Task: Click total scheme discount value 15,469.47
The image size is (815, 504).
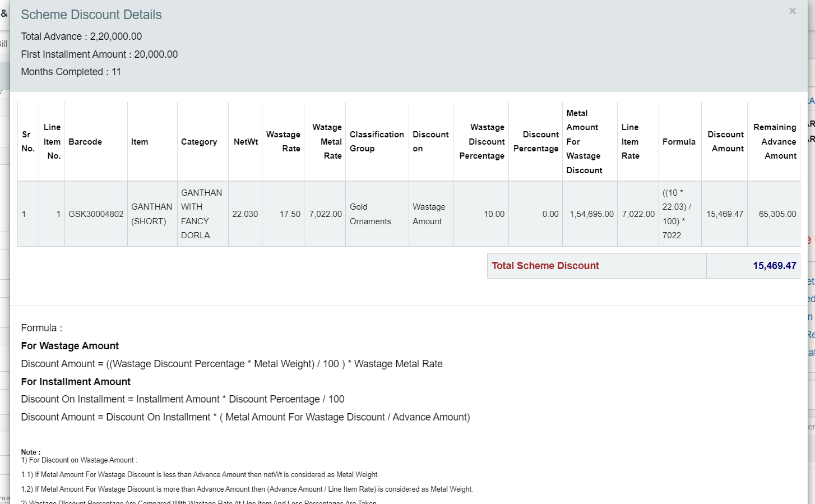Action: 774,266
